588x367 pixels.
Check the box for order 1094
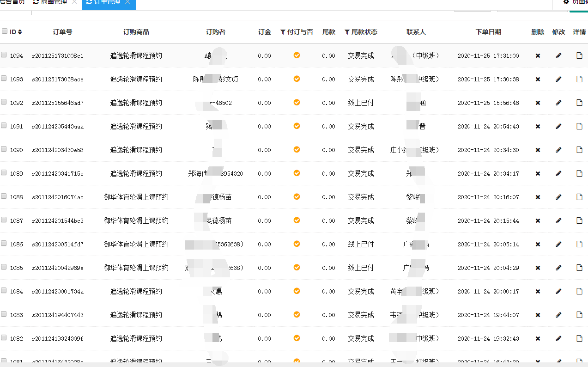point(4,55)
